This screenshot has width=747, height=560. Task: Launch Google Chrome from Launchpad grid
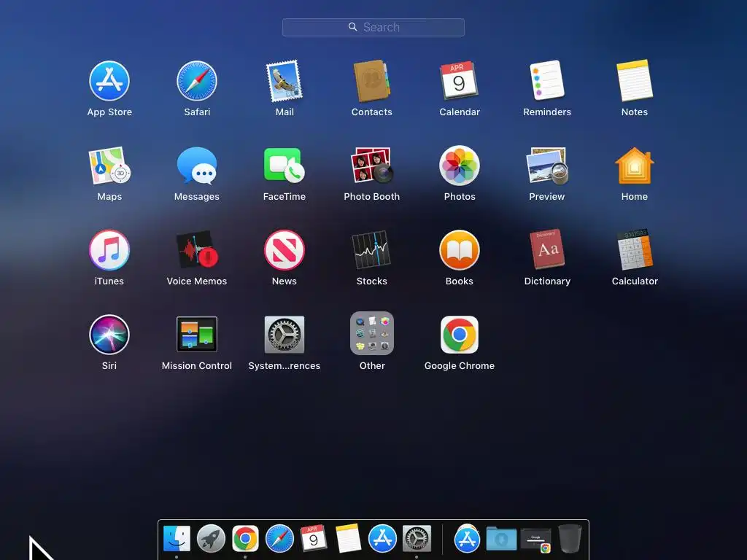(x=460, y=334)
